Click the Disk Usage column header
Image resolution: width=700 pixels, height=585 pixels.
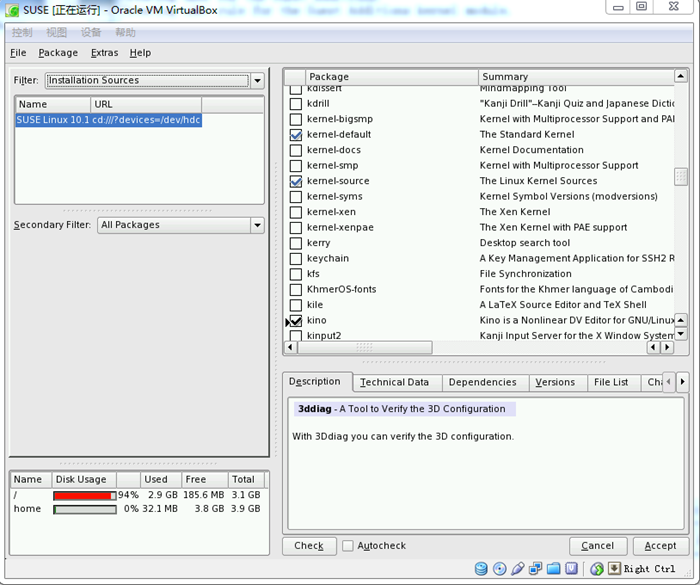point(84,480)
